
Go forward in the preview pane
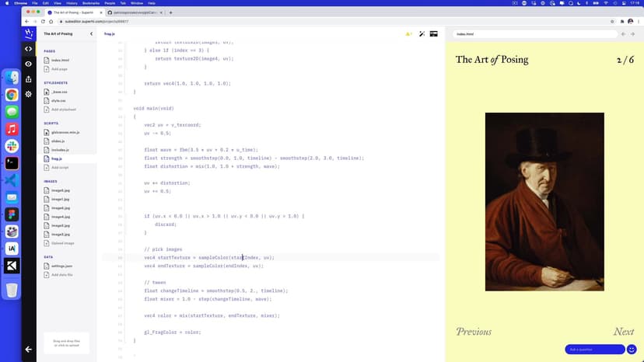633,34
